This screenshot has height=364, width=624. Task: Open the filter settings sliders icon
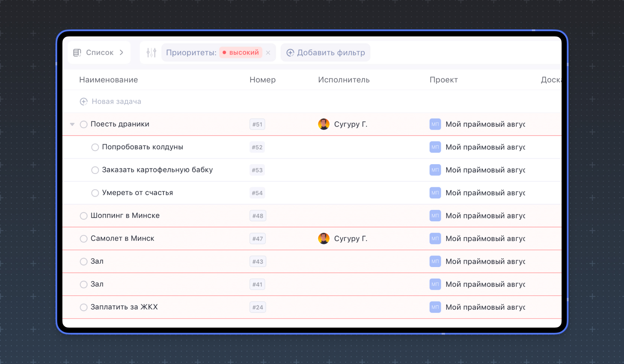[x=151, y=53]
